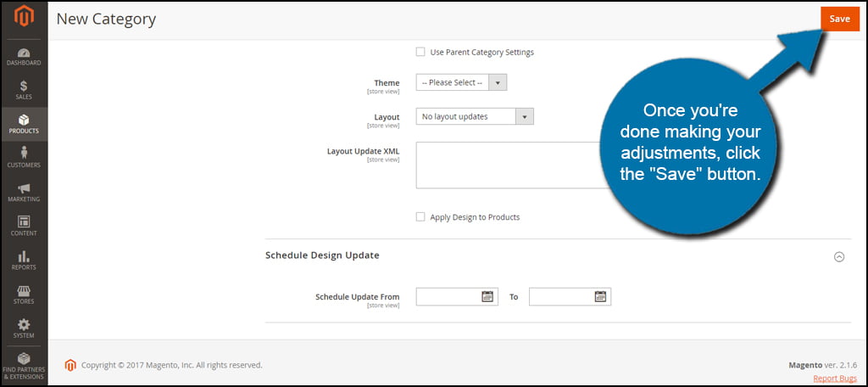
Task: Enable Use Parent Category Settings checkbox
Action: 420,52
